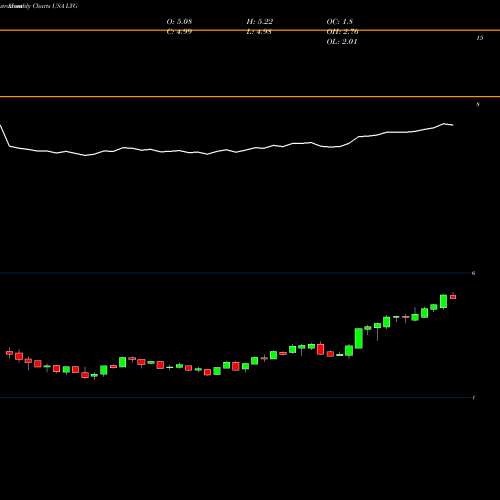This screenshot has height=500, width=500.
Task: Click the end of the white moving-average line
Action: click(x=453, y=125)
